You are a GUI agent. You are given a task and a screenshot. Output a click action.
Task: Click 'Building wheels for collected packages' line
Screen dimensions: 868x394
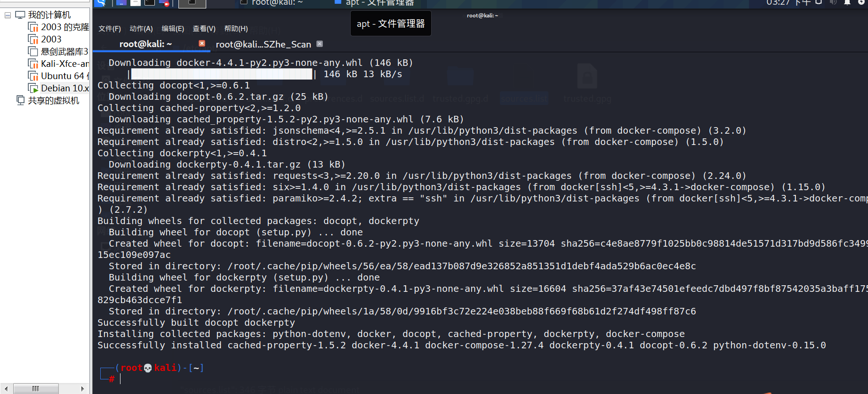pyautogui.click(x=258, y=221)
